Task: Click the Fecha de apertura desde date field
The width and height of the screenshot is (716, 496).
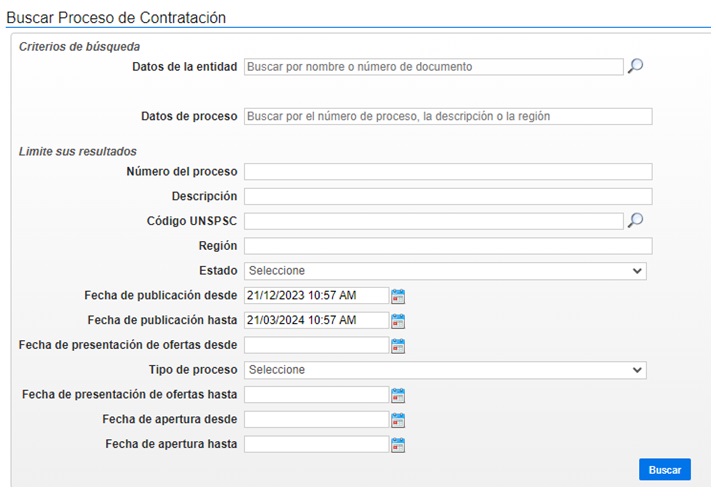Action: pyautogui.click(x=316, y=419)
